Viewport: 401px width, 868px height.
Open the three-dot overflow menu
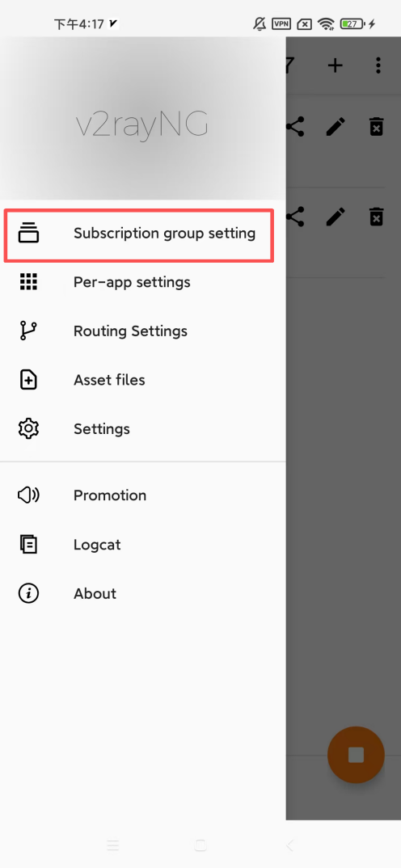click(x=378, y=66)
